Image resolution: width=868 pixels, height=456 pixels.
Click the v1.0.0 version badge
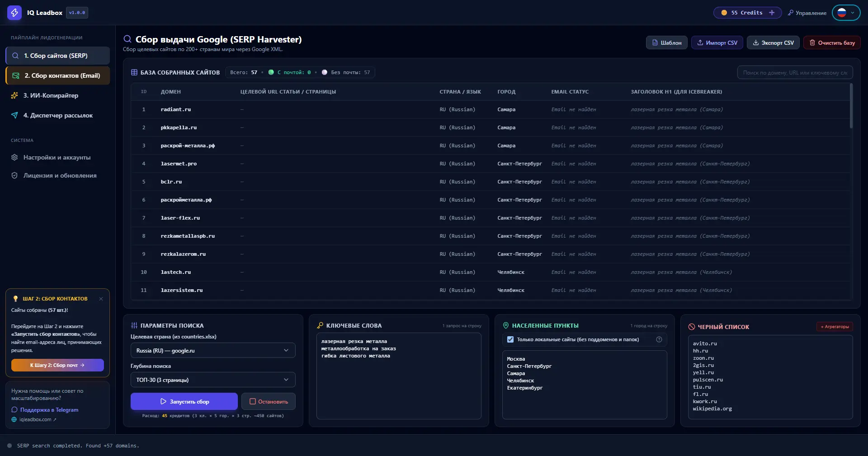click(77, 13)
